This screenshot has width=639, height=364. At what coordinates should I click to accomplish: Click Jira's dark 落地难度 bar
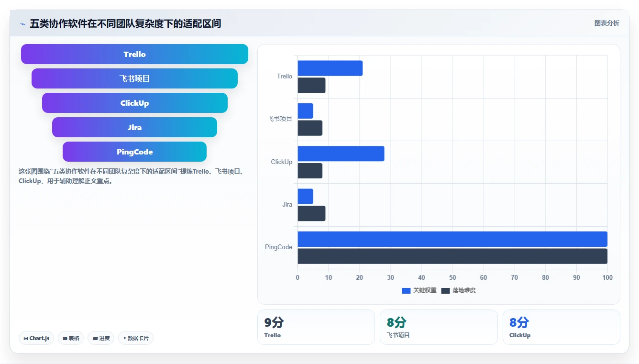[311, 213]
